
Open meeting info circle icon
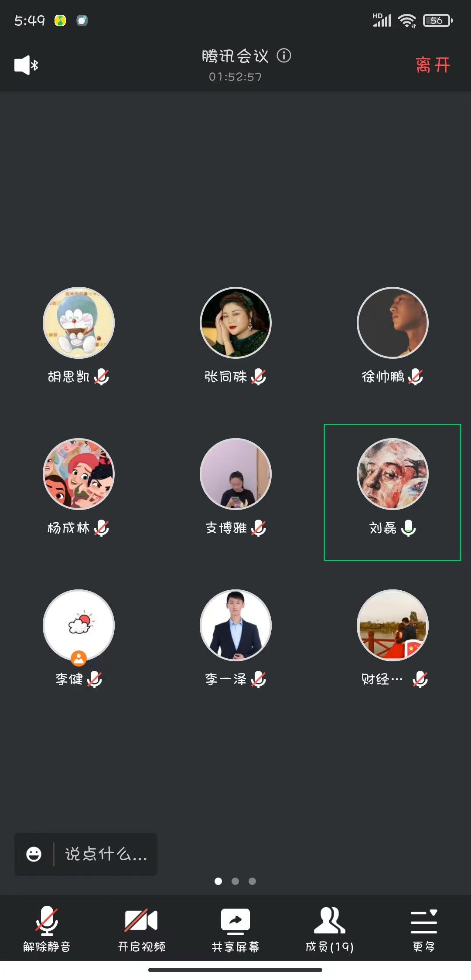pos(284,56)
